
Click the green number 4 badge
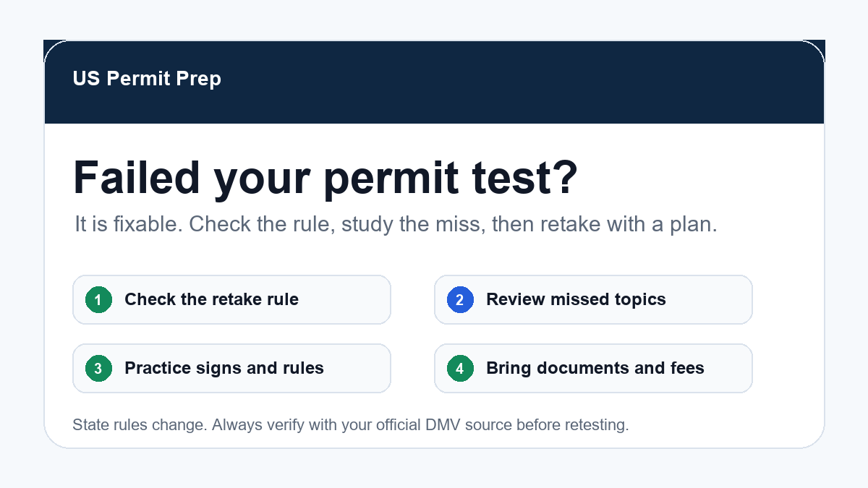coord(460,369)
